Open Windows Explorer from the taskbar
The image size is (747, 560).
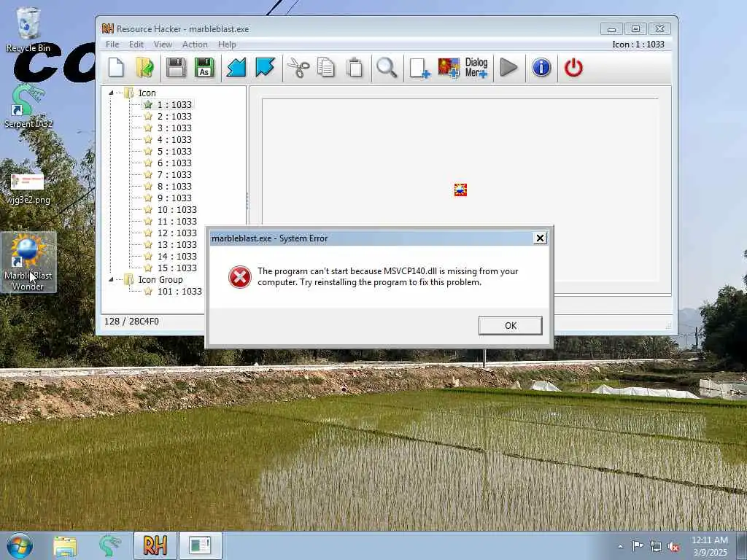tap(65, 545)
